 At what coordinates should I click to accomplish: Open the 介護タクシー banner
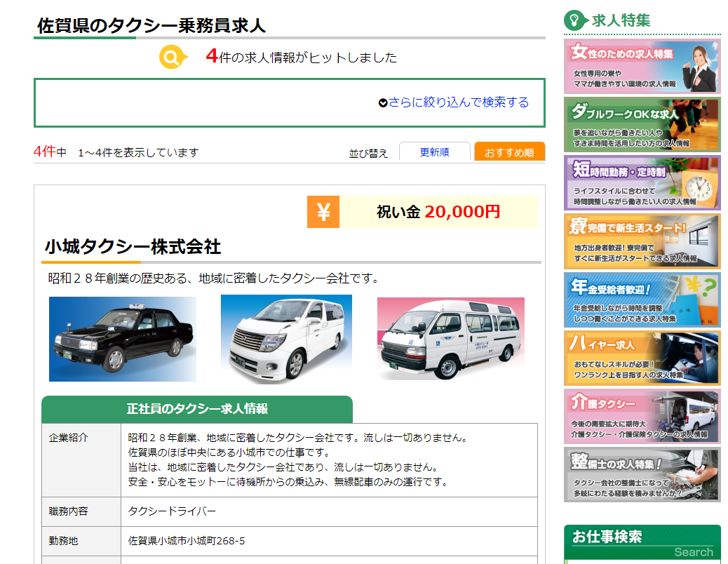[x=642, y=417]
